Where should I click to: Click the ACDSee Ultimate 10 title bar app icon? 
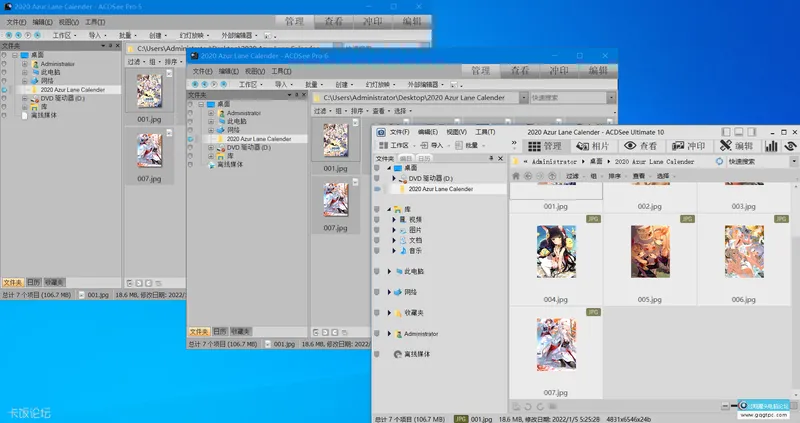pos(380,132)
